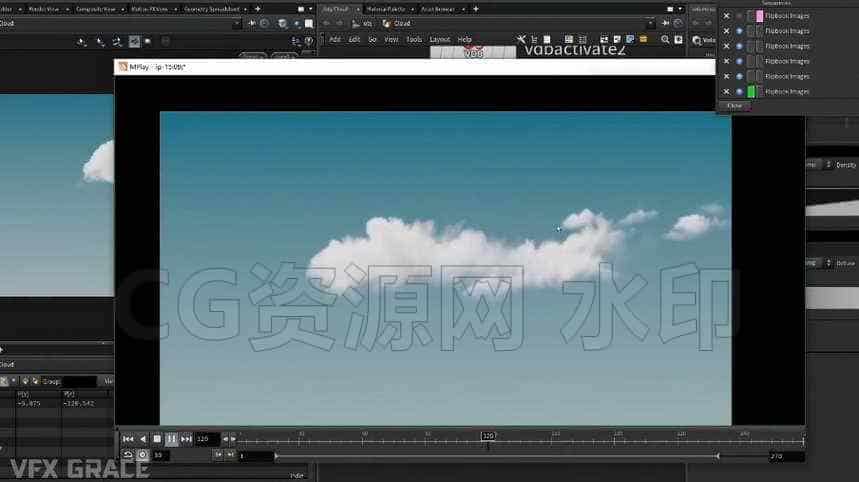
Task: Open network editor Help menu
Action: click(465, 39)
